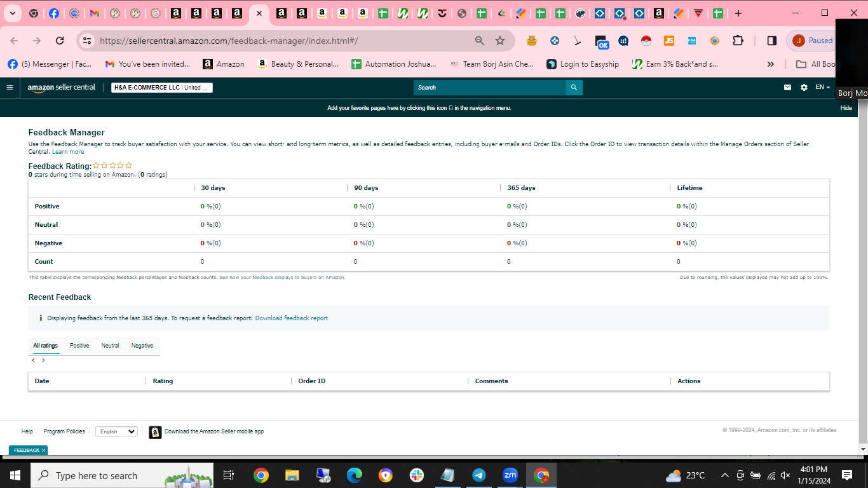Open the tab search dropdown in Chrome
Viewport: 868px width, 488px height.
click(x=12, y=13)
